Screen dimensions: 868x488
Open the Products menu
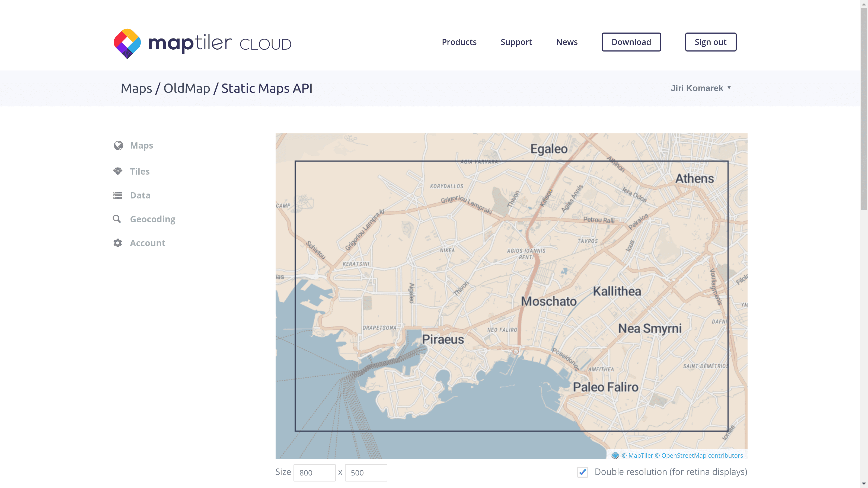pos(459,42)
